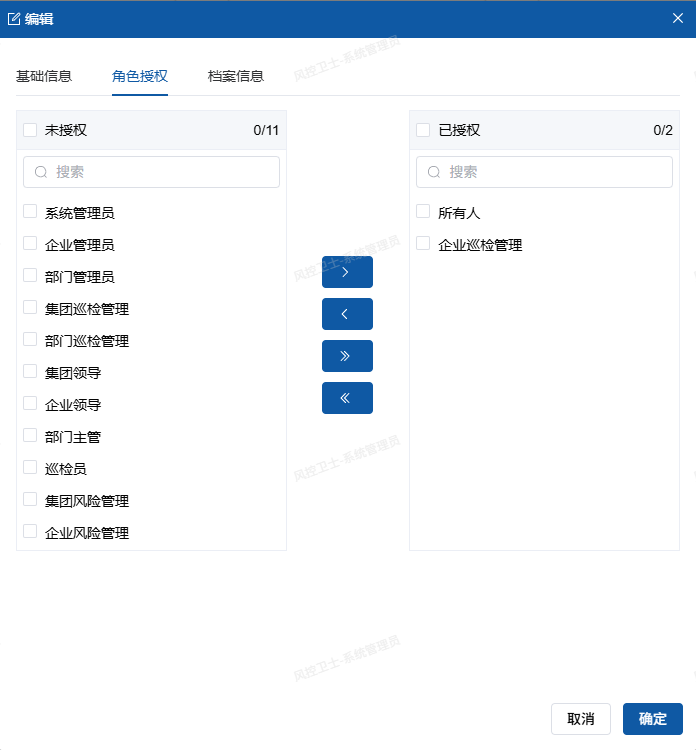Click the move-right single arrow button
This screenshot has height=750, width=696.
(x=347, y=272)
